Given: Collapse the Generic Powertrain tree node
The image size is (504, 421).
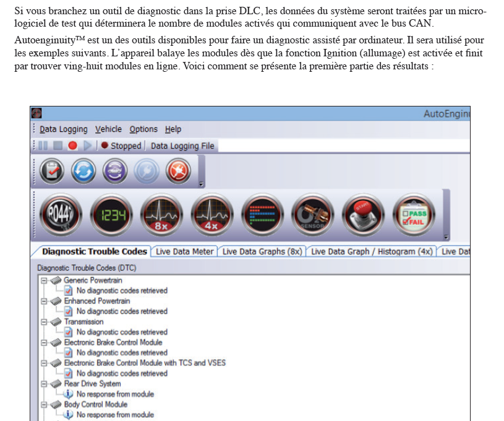Looking at the screenshot, I should [44, 280].
